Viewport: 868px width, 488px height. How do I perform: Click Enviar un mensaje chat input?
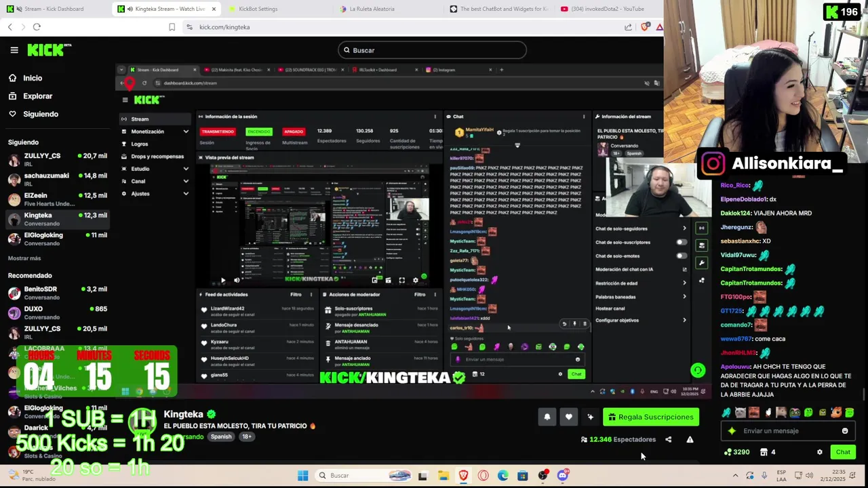(x=787, y=431)
